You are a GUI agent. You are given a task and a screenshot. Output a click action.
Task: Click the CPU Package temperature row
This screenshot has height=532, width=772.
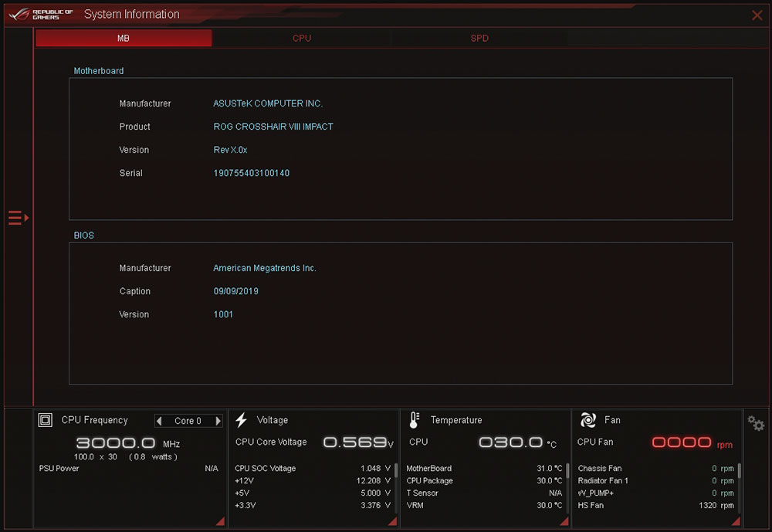coord(485,481)
